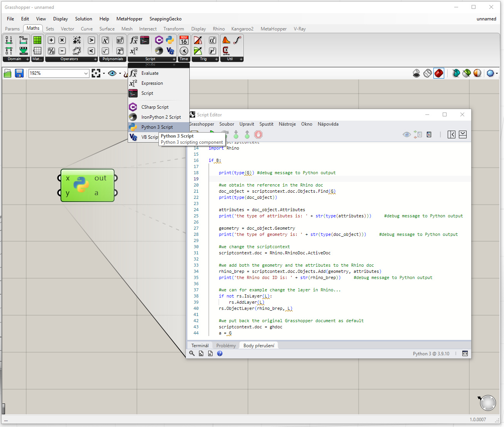Open dropdown arrow beside canvas eye icon
This screenshot has height=427, width=504.
[120, 73]
